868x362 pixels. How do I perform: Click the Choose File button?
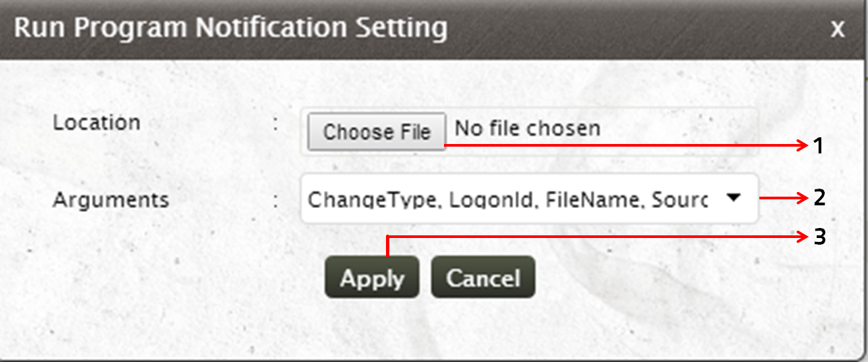click(377, 131)
